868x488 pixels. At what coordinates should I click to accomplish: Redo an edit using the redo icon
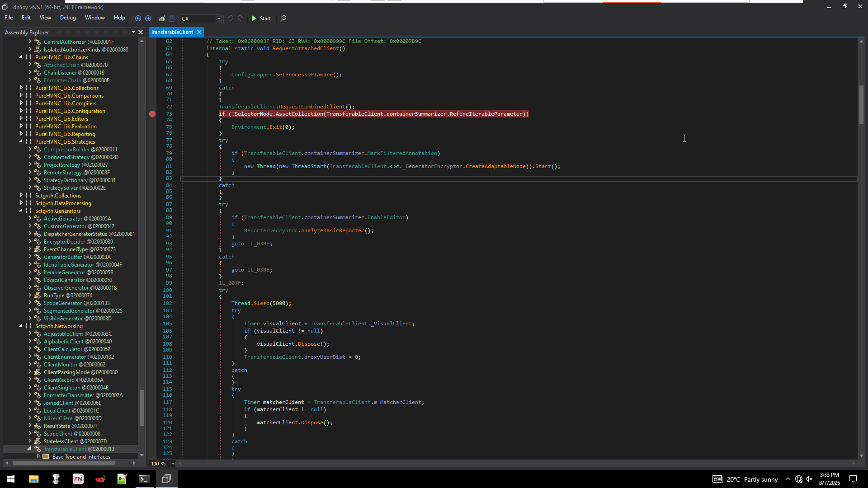(241, 19)
